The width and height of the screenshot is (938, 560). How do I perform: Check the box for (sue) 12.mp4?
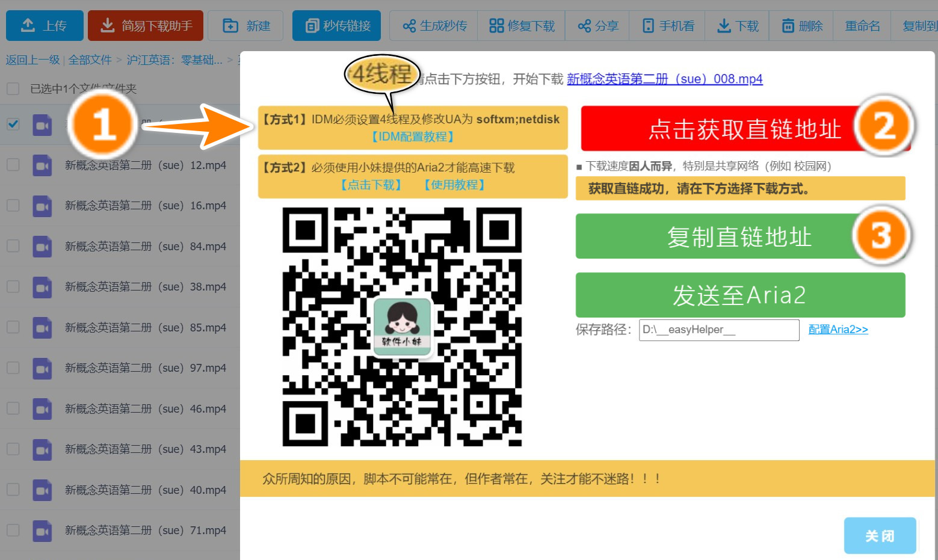(x=13, y=165)
